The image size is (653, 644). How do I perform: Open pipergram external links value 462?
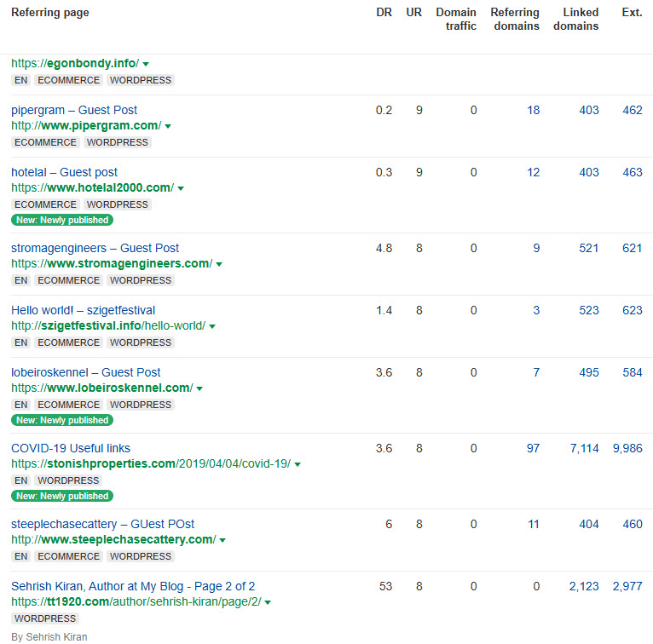point(633,110)
